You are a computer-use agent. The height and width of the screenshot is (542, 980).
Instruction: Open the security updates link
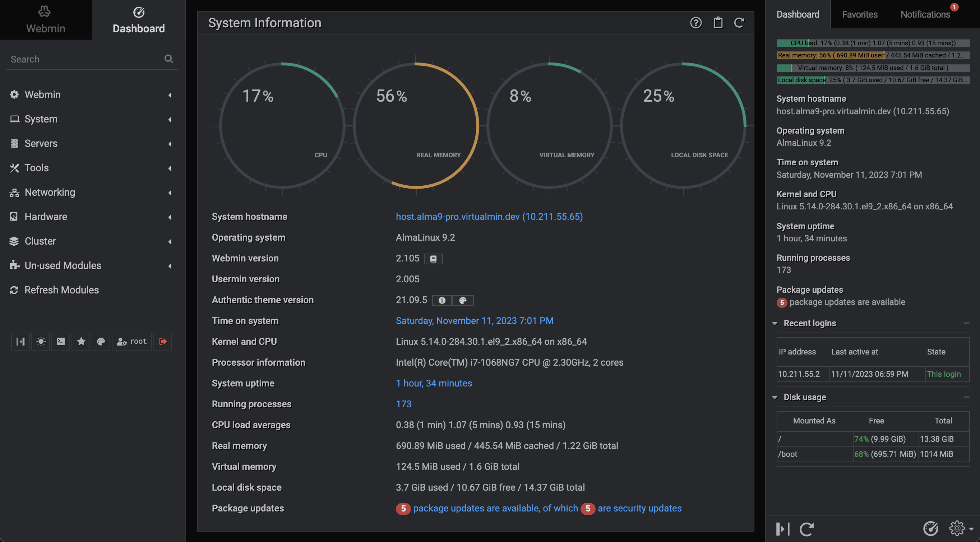tap(639, 508)
